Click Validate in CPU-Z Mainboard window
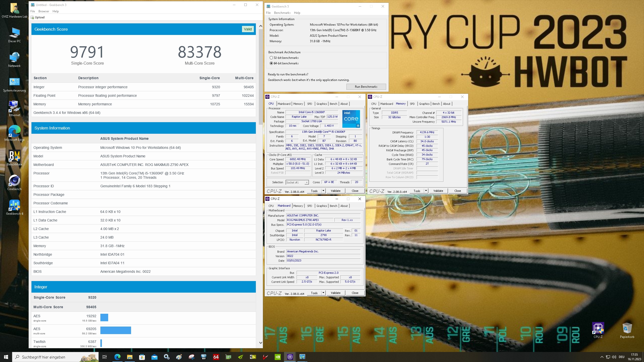 click(x=335, y=293)
